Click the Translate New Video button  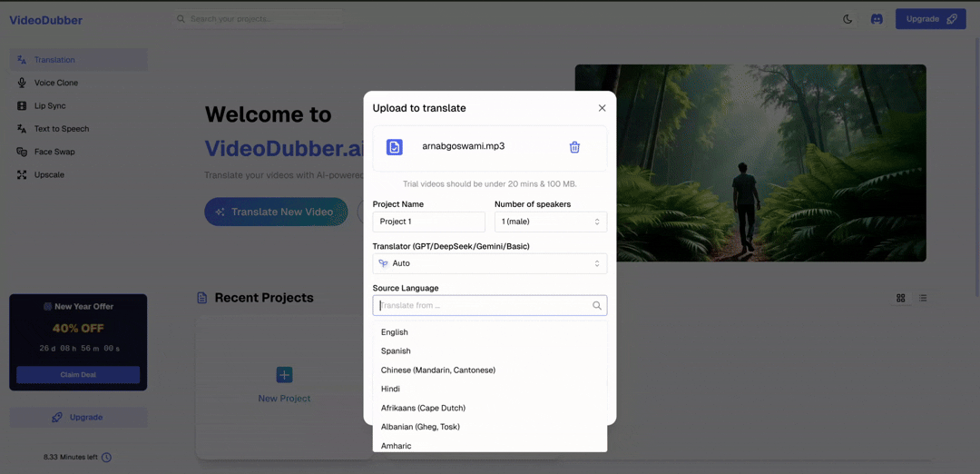click(276, 212)
